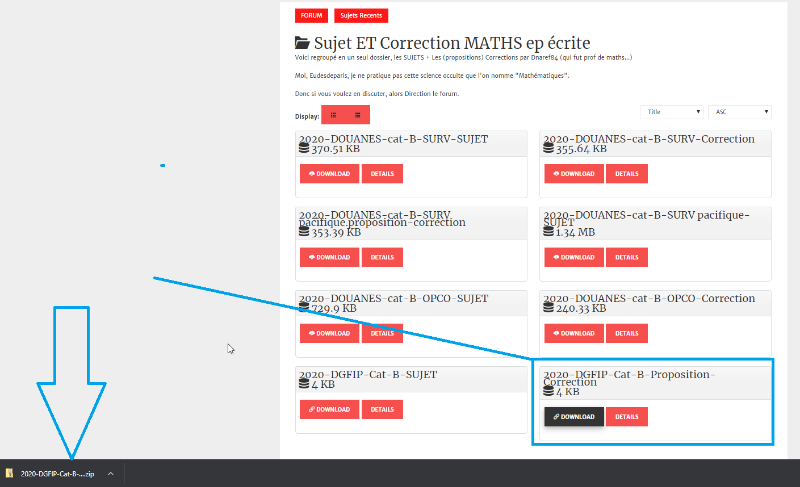View details of 2020-DOUANES-cat-B-SURV-SUJET

[382, 173]
